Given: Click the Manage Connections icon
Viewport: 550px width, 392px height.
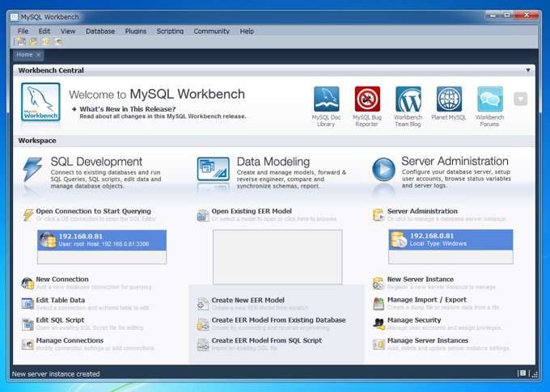Looking at the screenshot, I should point(27,344).
